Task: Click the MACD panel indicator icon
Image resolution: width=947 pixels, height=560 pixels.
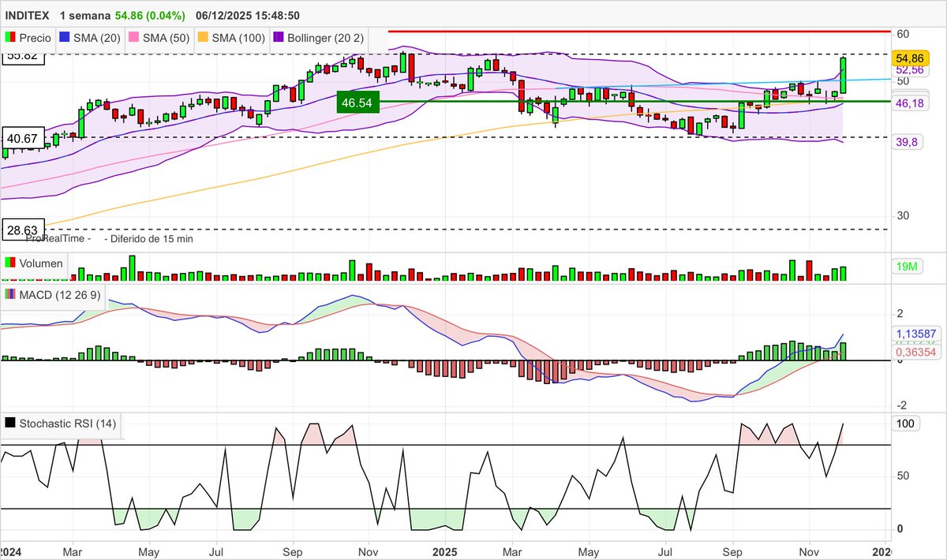Action: tap(9, 295)
